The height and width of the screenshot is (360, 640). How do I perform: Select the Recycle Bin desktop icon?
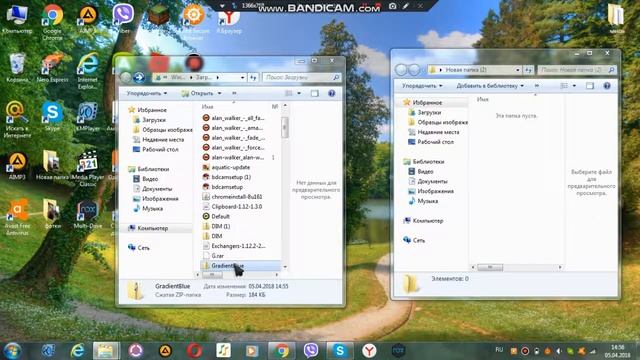[x=17, y=68]
